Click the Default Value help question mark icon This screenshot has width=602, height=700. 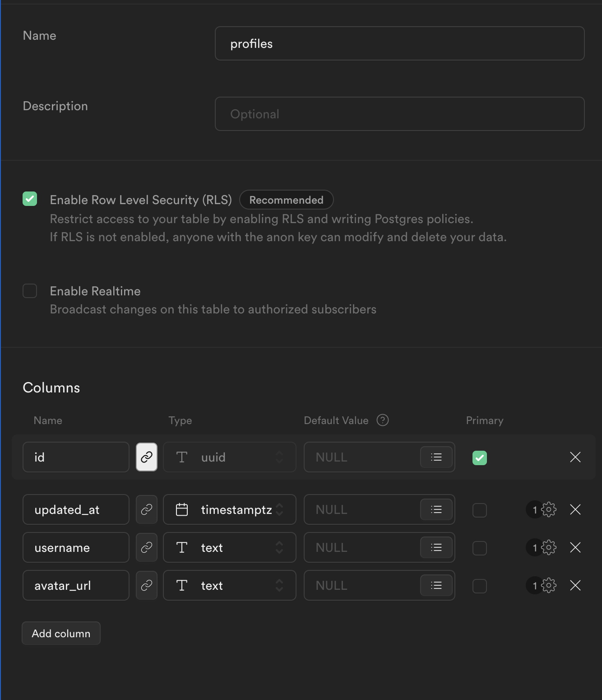[x=383, y=420]
